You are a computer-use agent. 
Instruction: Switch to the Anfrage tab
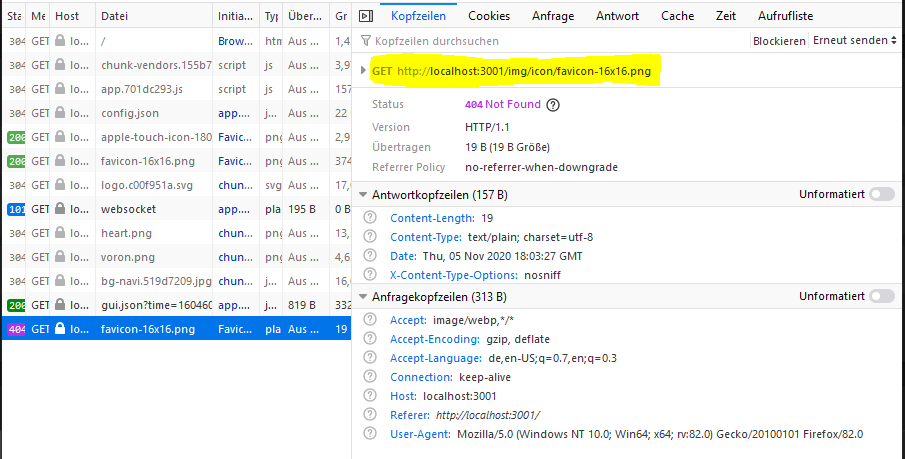[553, 16]
